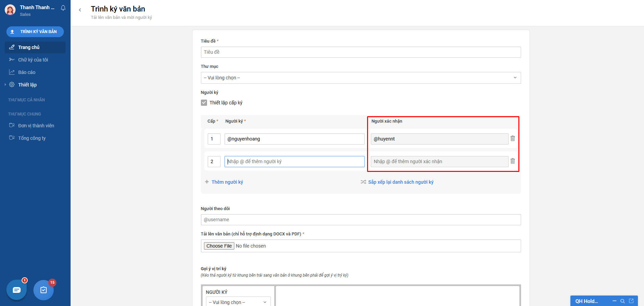This screenshot has height=306, width=644.
Task: Click Sắp xếp lại danh sách người ký
Action: pyautogui.click(x=401, y=182)
